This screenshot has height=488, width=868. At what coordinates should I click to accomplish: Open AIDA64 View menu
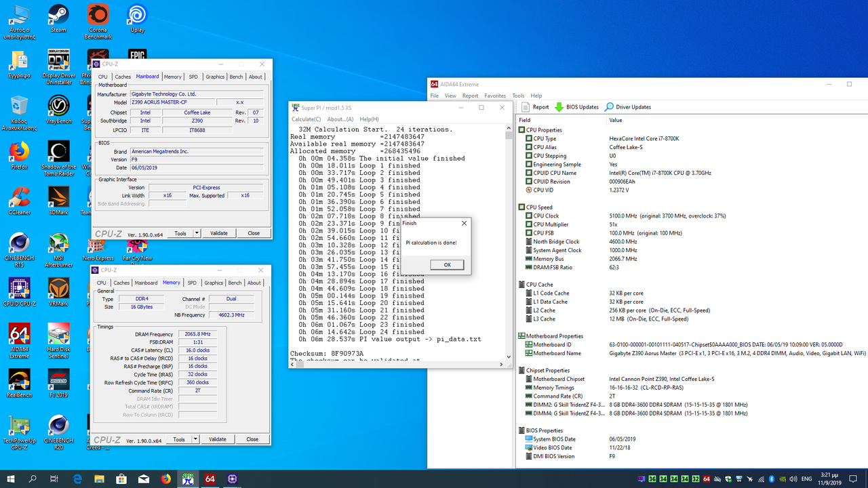(450, 96)
